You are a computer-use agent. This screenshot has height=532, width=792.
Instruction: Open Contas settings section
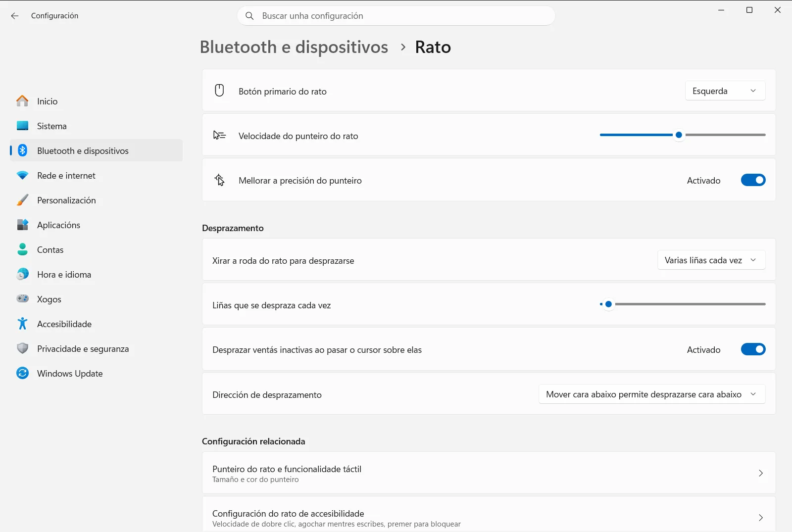coord(96,249)
